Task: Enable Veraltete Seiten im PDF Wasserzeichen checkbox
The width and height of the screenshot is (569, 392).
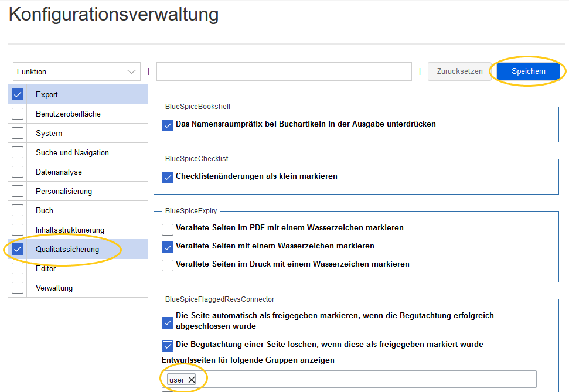Action: pyautogui.click(x=167, y=229)
